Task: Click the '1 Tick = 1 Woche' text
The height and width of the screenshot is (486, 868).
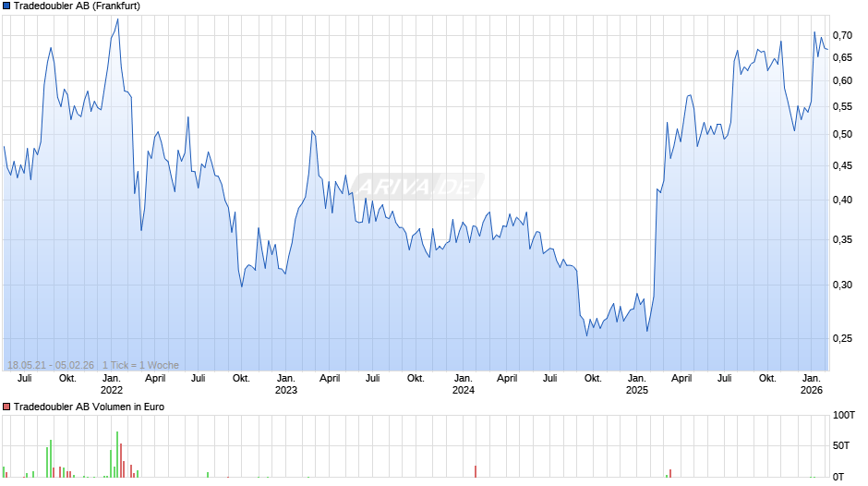Action: (140, 365)
